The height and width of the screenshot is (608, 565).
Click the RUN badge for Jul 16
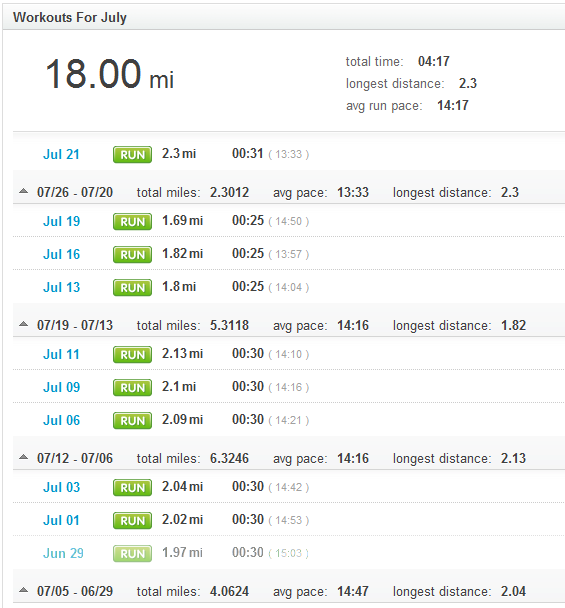click(x=132, y=255)
